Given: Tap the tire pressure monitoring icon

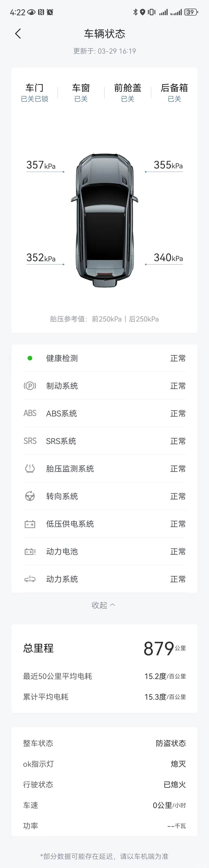Looking at the screenshot, I should coord(30,468).
